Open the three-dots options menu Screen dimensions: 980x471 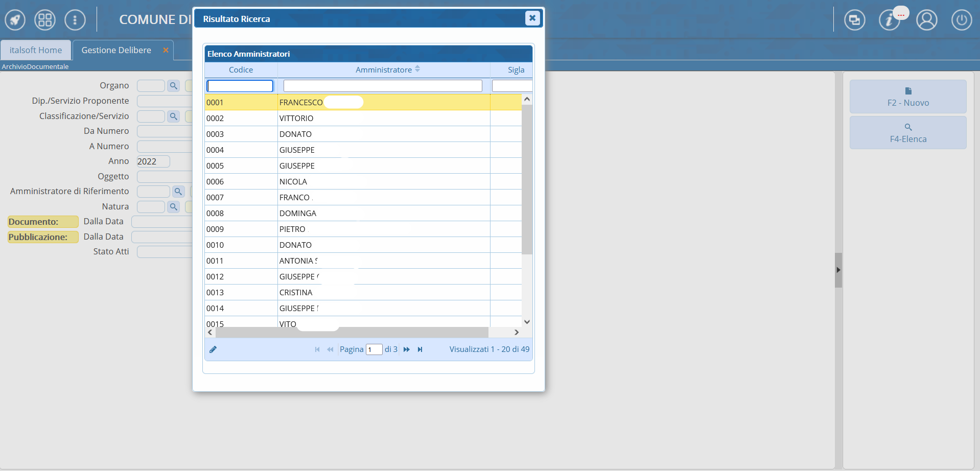point(75,20)
